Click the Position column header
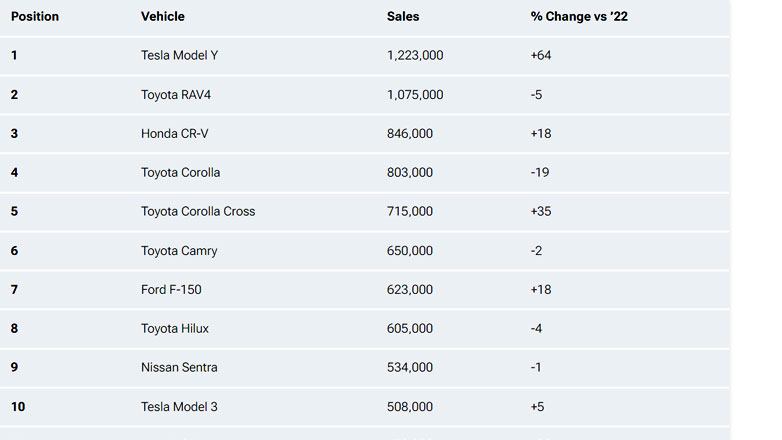782x440 pixels. 35,17
